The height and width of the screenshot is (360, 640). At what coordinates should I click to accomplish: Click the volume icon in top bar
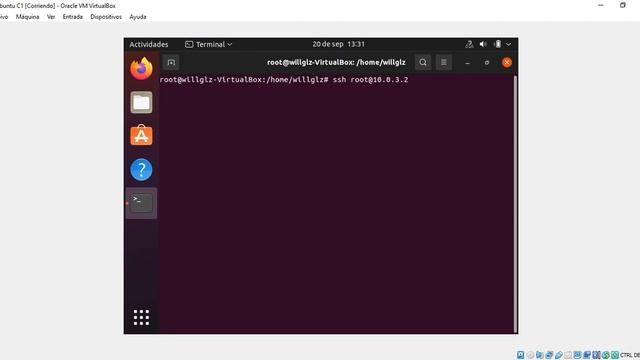pyautogui.click(x=483, y=44)
